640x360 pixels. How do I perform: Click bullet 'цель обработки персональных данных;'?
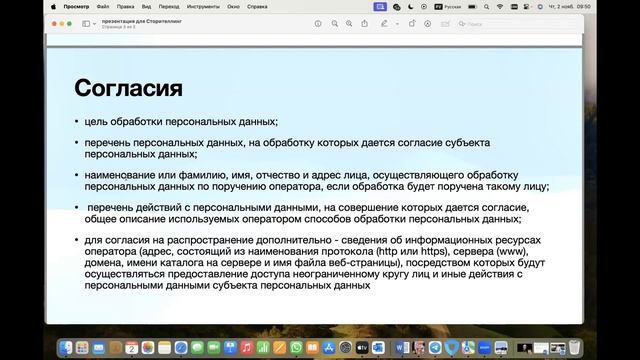[181, 122]
